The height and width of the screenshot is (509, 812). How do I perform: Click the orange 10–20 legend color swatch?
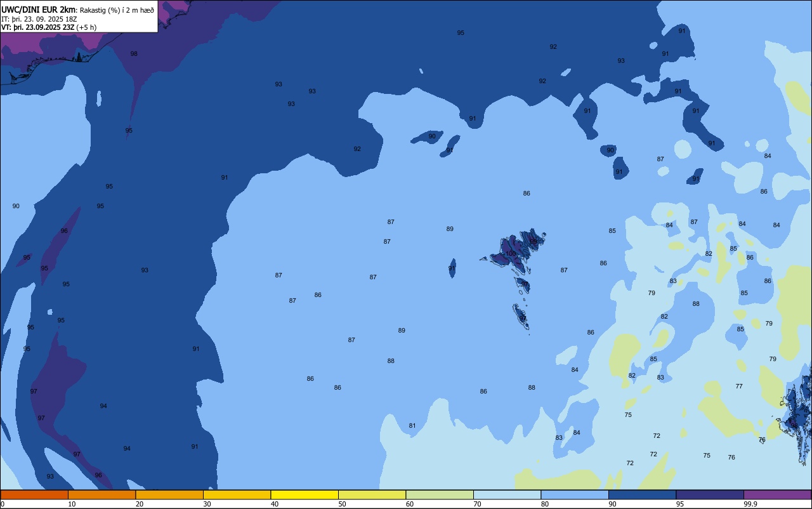[x=101, y=494]
